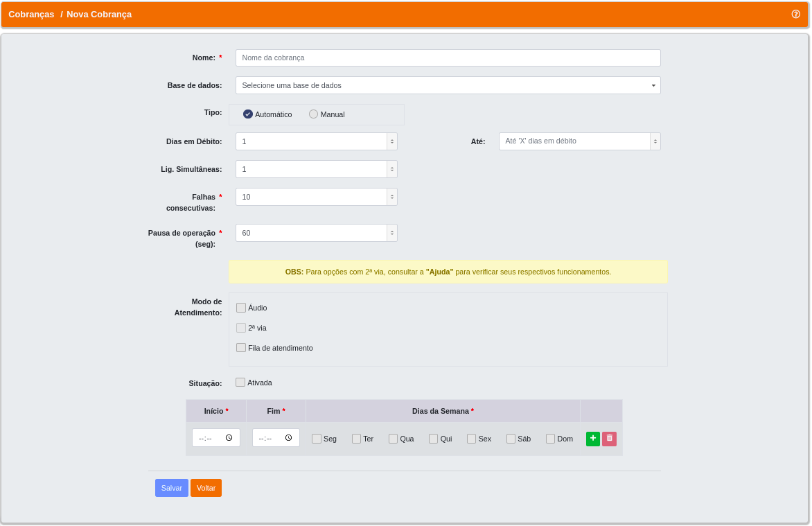Enable Fila de atendimento checkbox
Screen dimensions: 812x526
pyautogui.click(x=241, y=348)
